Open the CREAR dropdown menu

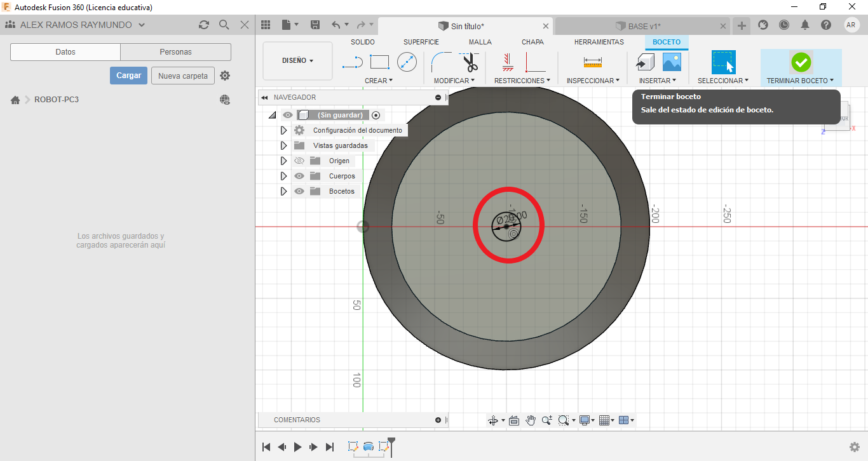point(379,81)
